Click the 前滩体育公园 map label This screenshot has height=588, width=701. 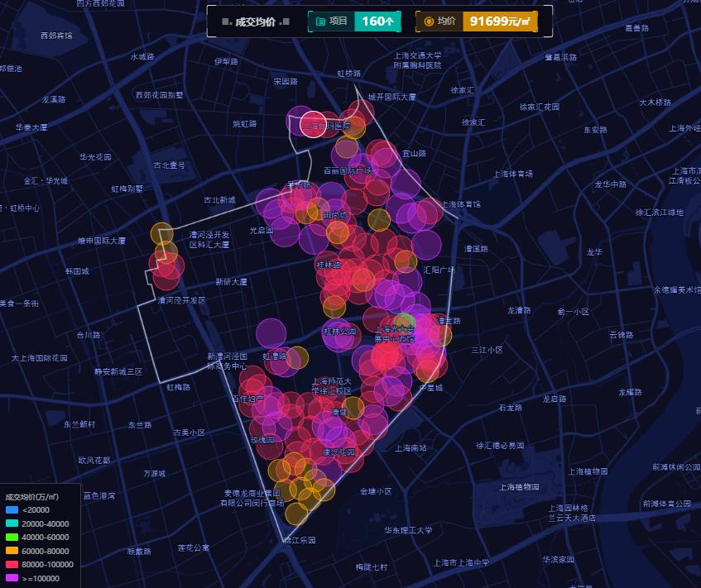coord(667,504)
